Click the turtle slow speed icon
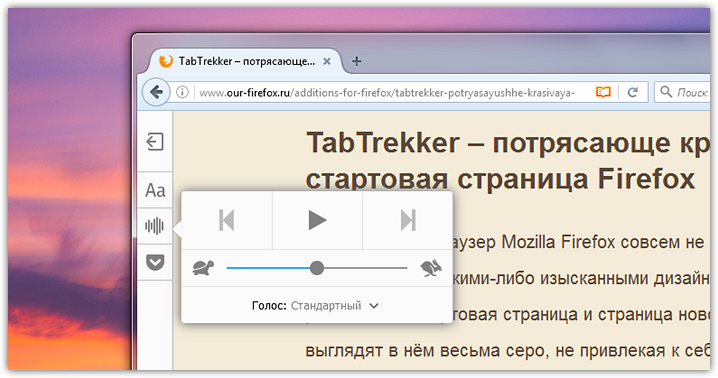The image size is (718, 378). (x=203, y=268)
